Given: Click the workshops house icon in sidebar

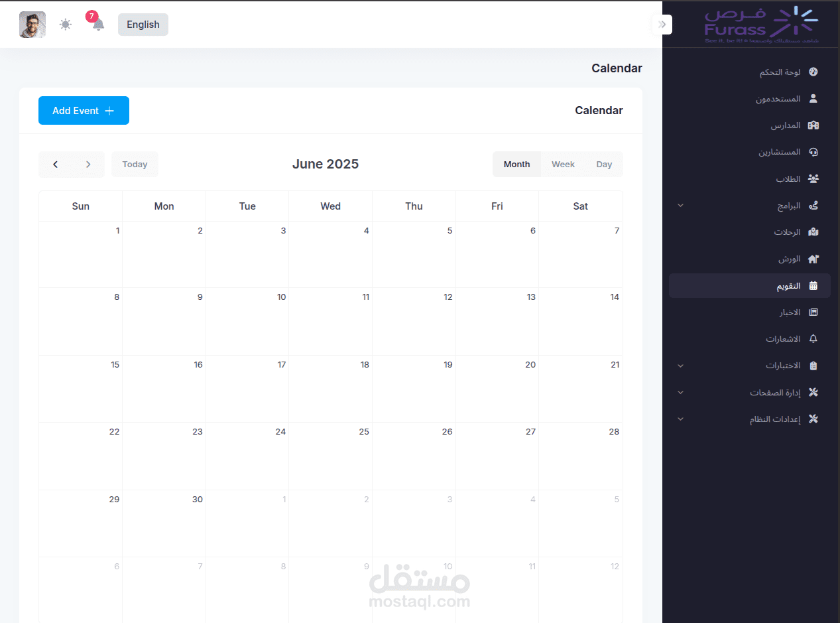Looking at the screenshot, I should [x=813, y=259].
